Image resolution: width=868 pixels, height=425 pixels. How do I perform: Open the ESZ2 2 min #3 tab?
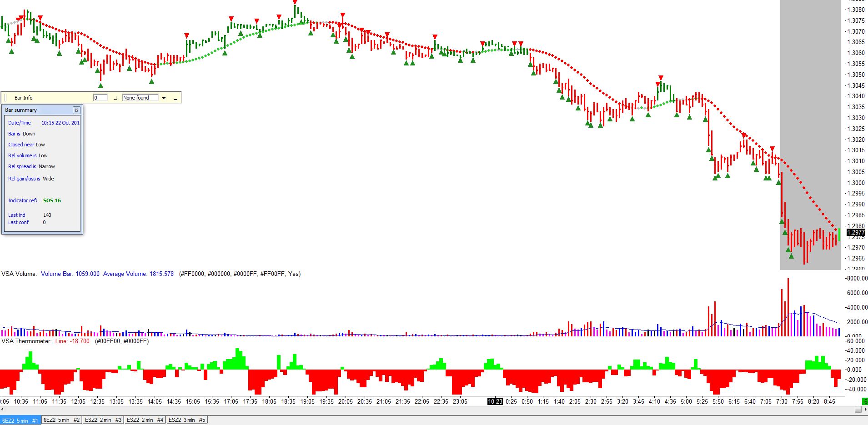point(103,420)
